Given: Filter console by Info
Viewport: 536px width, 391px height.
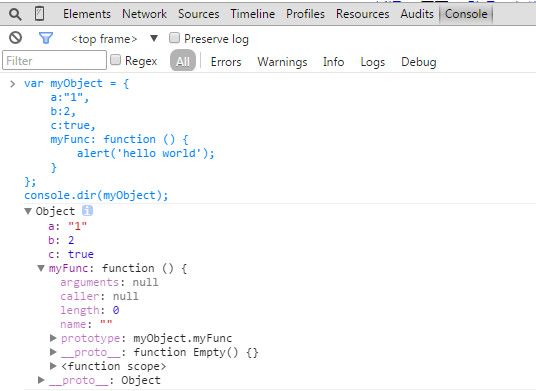Looking at the screenshot, I should [x=334, y=62].
